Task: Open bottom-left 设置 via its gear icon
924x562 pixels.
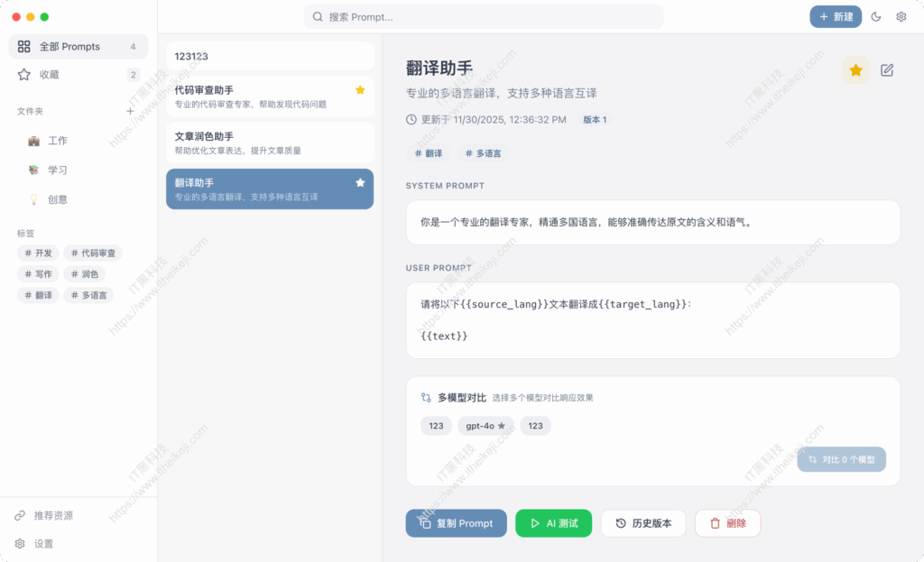Action: point(21,544)
